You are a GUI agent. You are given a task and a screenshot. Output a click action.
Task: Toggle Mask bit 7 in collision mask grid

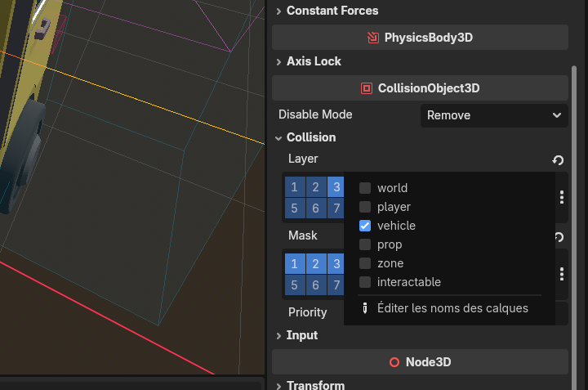click(x=336, y=285)
